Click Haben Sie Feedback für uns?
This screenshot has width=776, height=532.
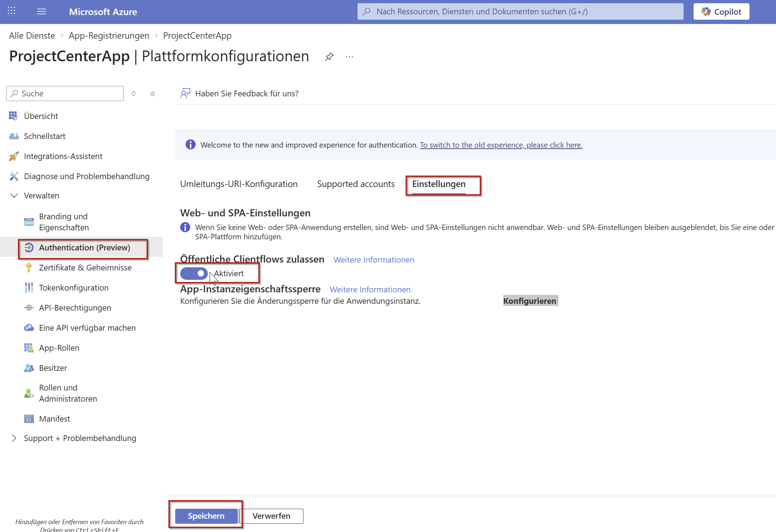247,94
